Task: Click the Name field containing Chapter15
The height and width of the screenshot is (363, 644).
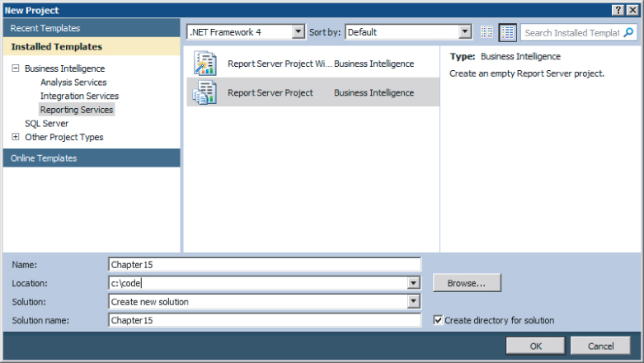Action: click(x=265, y=264)
